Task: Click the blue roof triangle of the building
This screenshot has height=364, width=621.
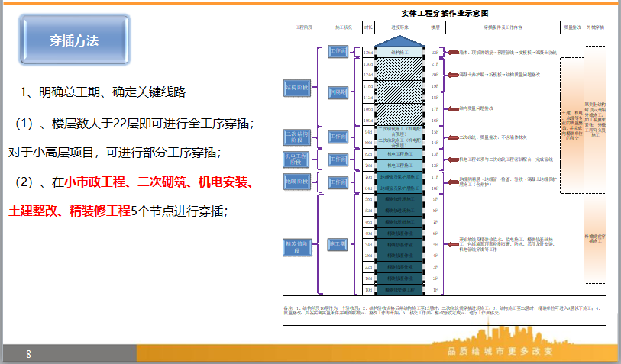Action: pyautogui.click(x=400, y=41)
